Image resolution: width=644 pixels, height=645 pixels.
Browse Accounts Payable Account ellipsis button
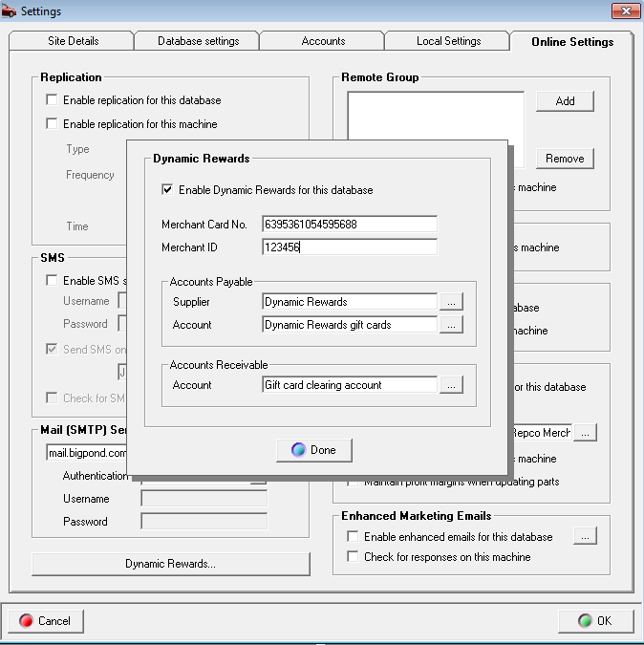[x=451, y=325]
